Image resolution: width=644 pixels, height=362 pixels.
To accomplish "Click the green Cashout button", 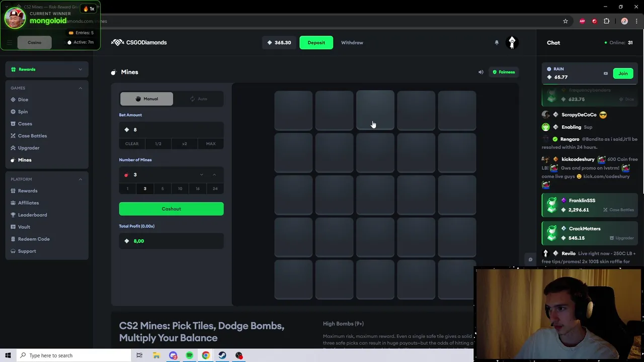I will [171, 209].
